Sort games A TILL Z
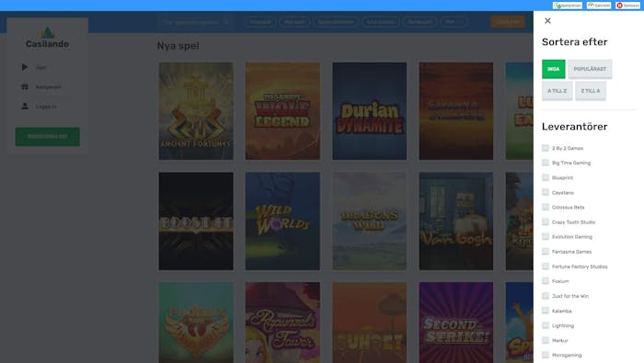The image size is (644, 363). coord(557,91)
